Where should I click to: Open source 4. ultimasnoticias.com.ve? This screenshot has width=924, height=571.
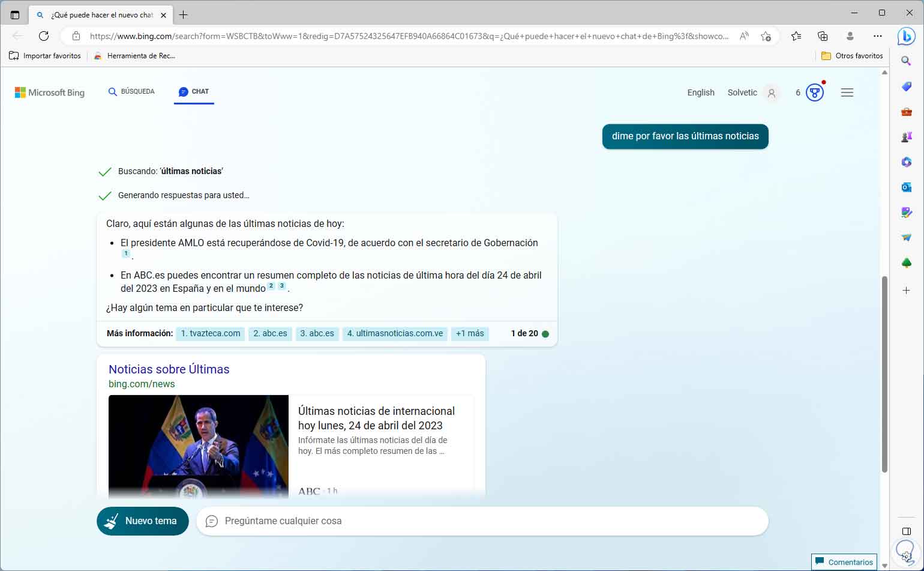point(395,333)
